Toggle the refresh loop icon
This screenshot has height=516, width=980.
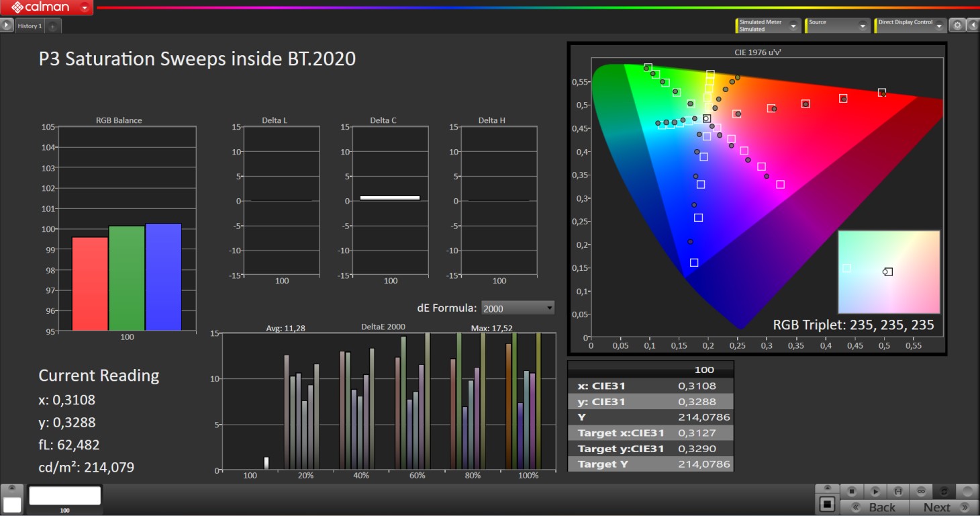pyautogui.click(x=944, y=491)
